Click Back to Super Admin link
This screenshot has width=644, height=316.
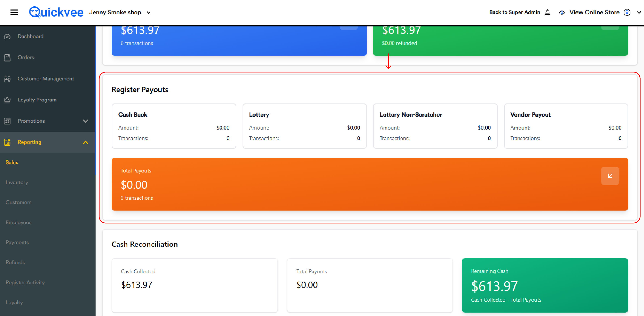[515, 12]
